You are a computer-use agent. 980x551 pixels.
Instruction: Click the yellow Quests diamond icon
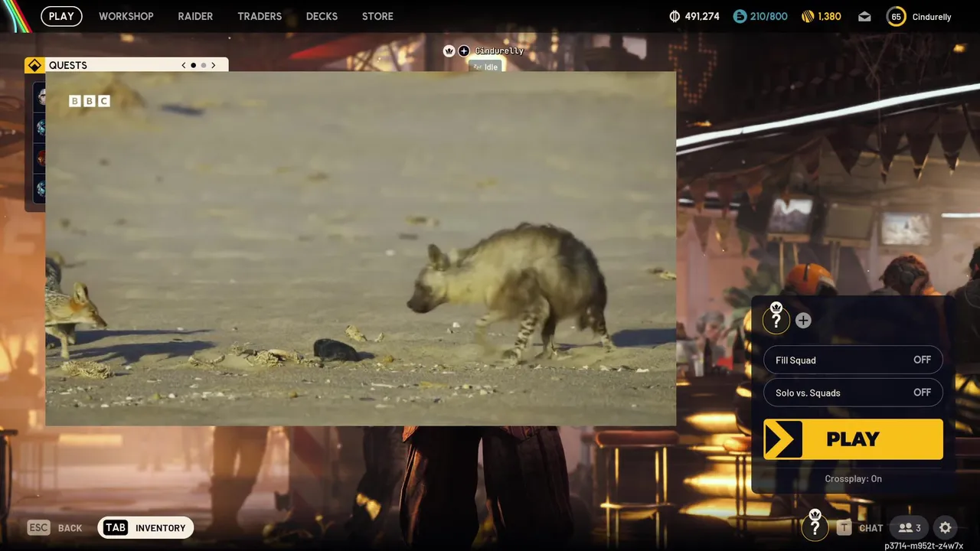(x=34, y=65)
